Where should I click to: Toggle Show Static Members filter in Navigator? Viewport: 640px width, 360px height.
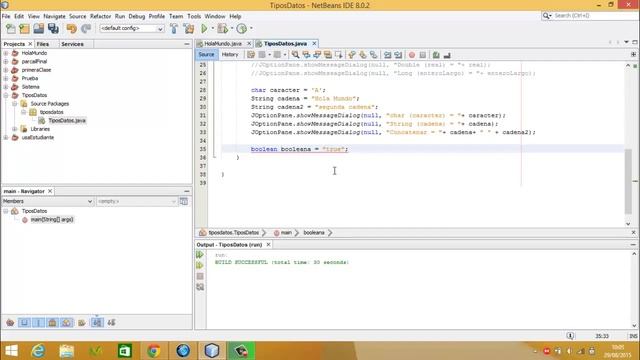[38, 322]
